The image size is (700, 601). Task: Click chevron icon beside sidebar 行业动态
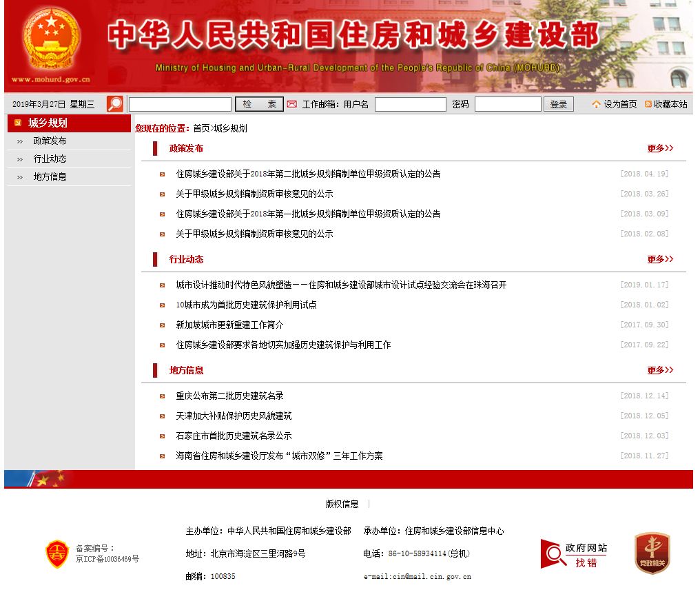tap(20, 159)
